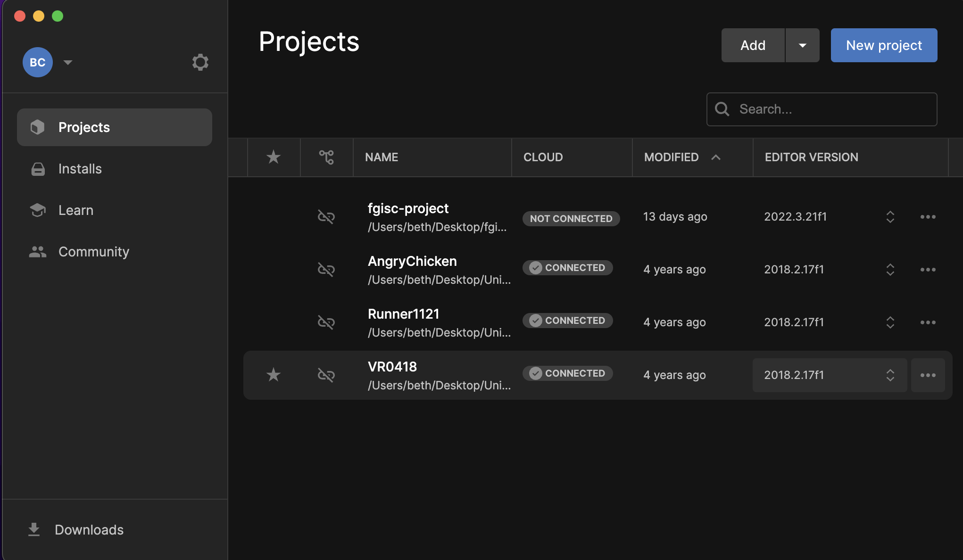This screenshot has width=963, height=560.
Task: Click the CONNECTED badge for AngryChicken
Action: tap(567, 268)
